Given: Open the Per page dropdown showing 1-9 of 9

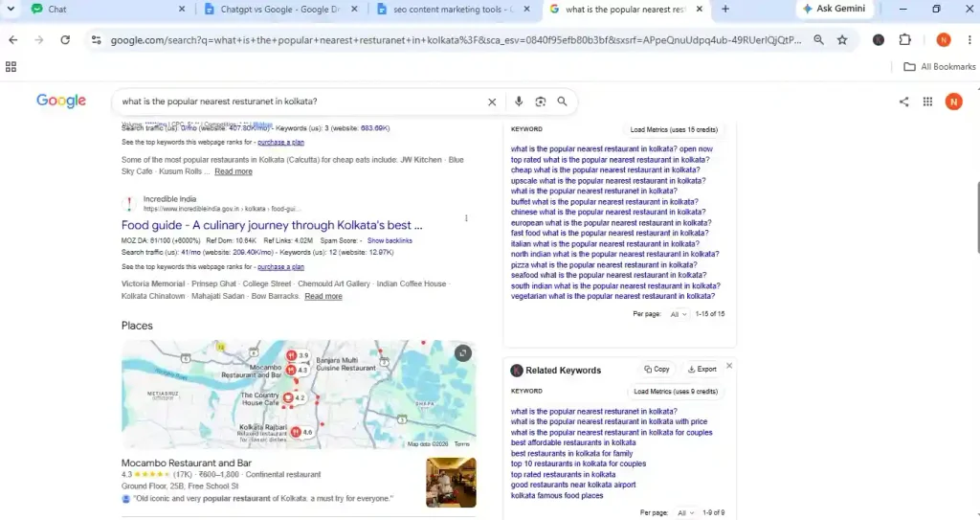Looking at the screenshot, I should pos(685,513).
